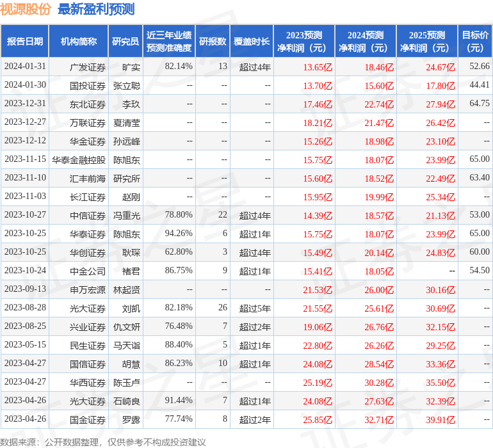
Task: Click analyst name 林起贤
Action: (x=126, y=290)
